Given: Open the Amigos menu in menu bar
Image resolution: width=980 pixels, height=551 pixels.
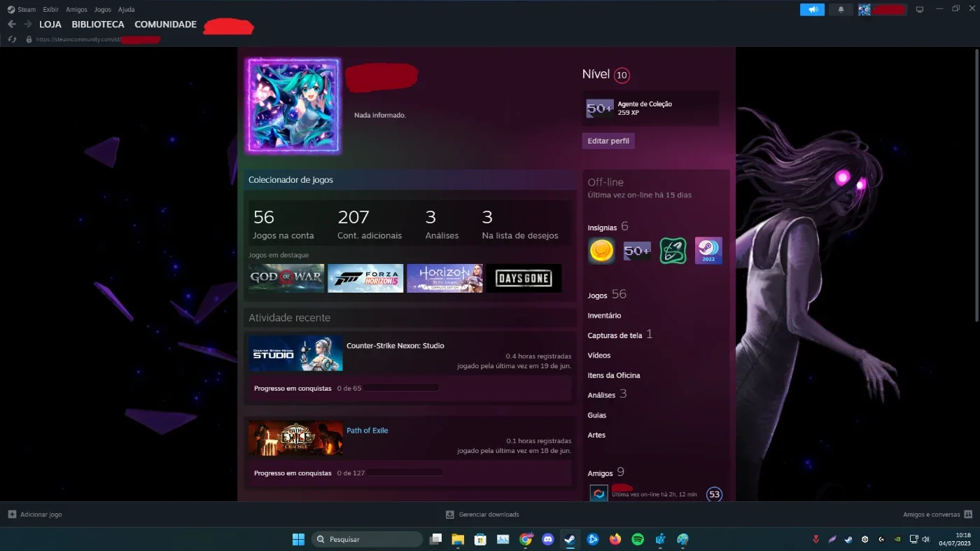Looking at the screenshot, I should click(x=76, y=10).
